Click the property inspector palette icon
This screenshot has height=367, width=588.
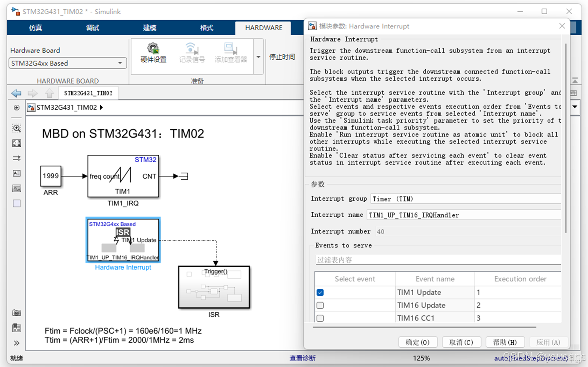(17, 328)
